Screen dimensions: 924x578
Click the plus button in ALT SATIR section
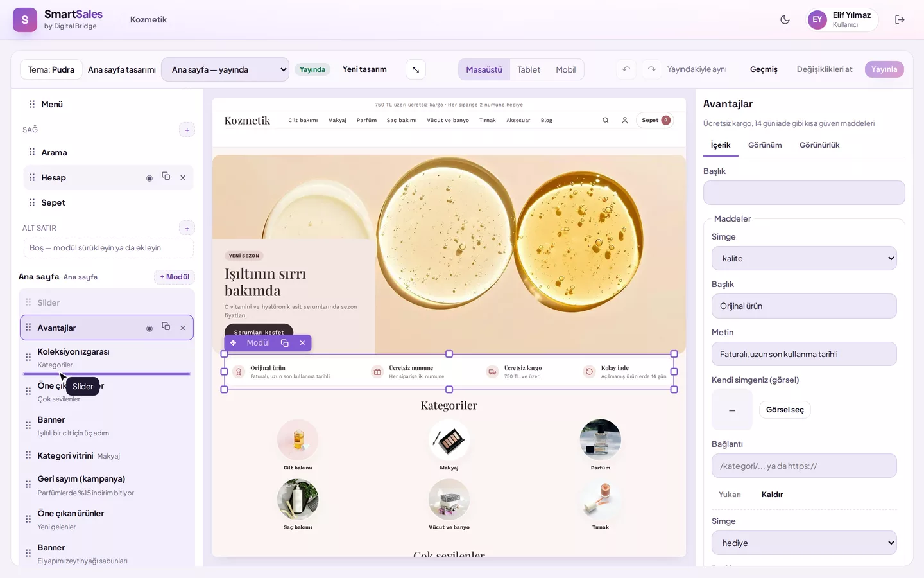click(x=187, y=228)
